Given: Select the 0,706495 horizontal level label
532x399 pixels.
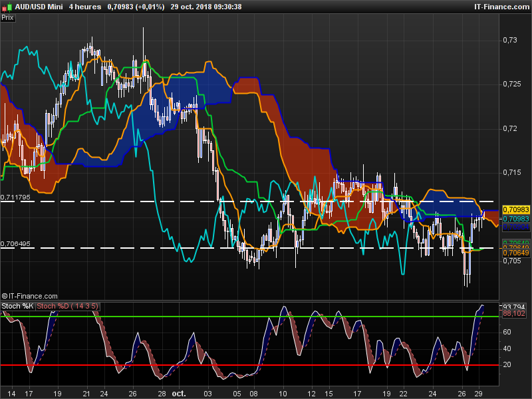Looking at the screenshot, I should [15, 243].
